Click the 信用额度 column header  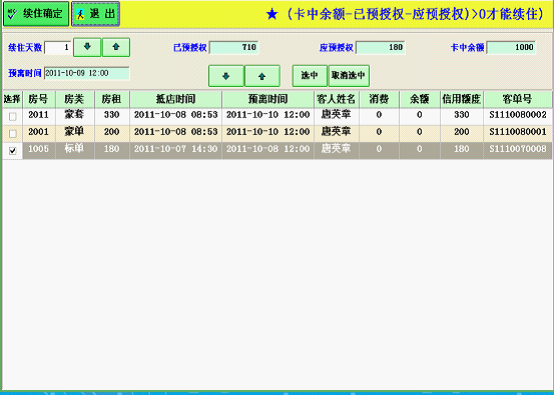point(462,99)
